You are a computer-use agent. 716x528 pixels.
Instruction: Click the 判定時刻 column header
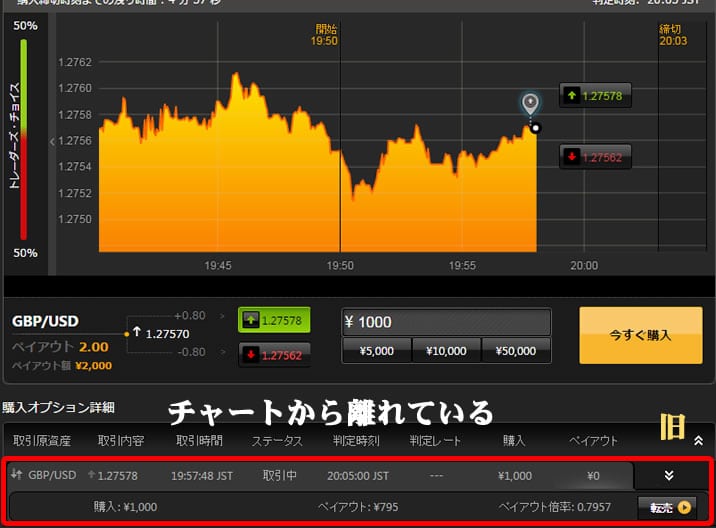coord(356,441)
